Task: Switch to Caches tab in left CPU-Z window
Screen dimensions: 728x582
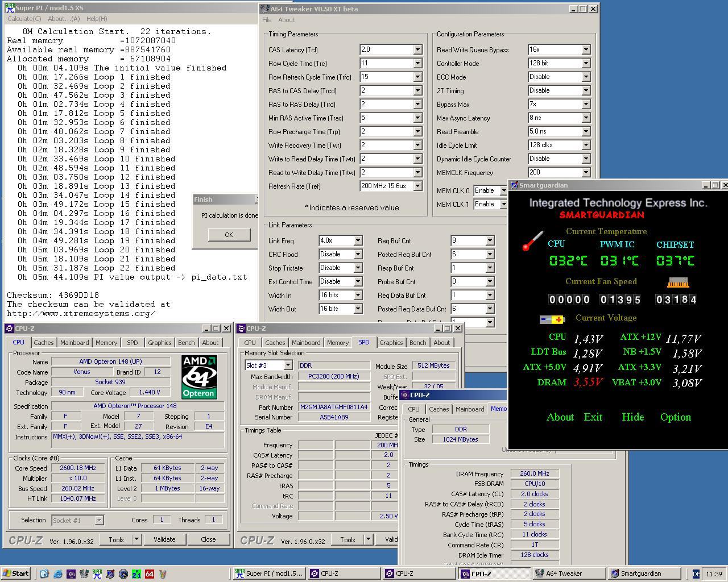Action: coord(43,343)
